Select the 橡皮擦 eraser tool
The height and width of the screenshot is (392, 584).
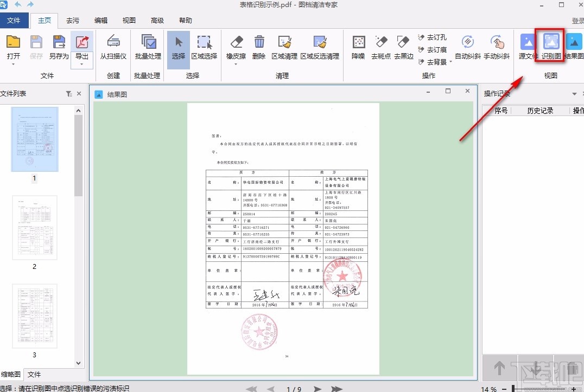pyautogui.click(x=237, y=47)
